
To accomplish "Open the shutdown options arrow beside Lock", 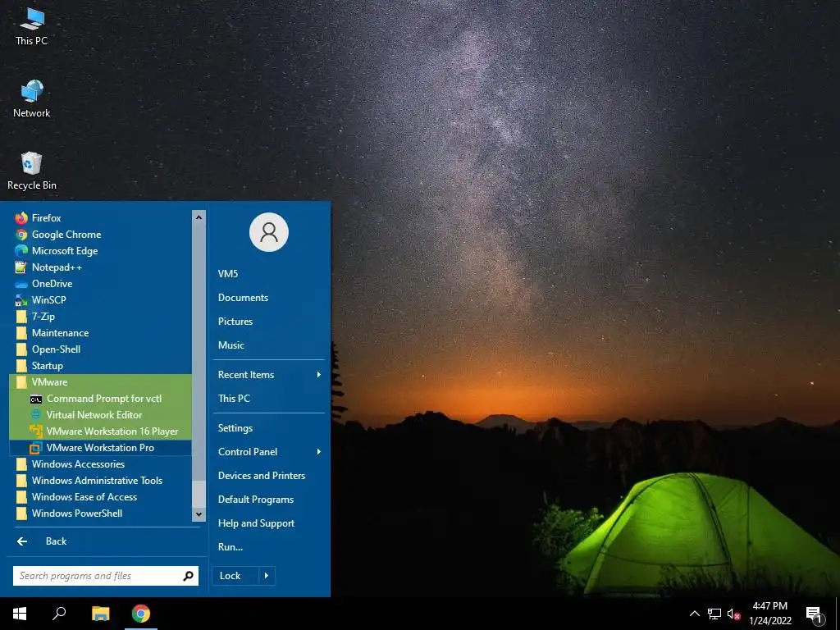I will point(267,576).
